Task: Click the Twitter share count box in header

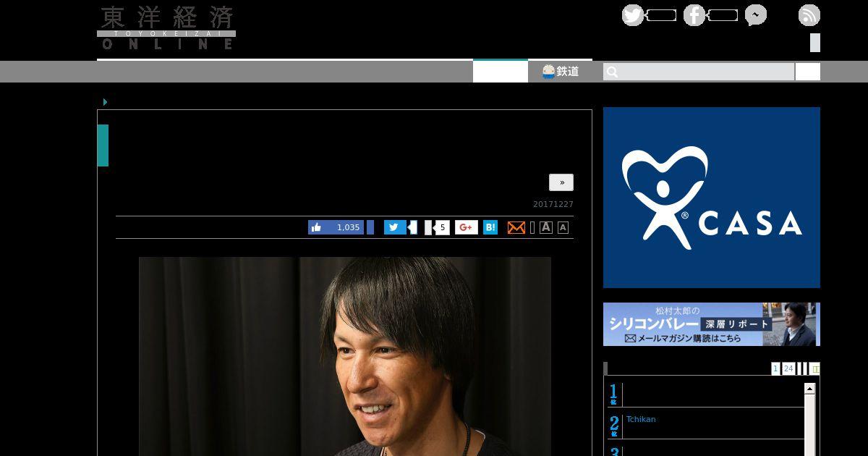Action: 661,15
